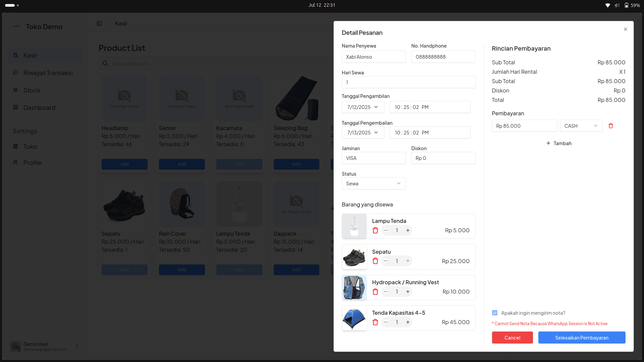Open the Dashboard grid icon
This screenshot has height=362, width=644.
[x=15, y=107]
